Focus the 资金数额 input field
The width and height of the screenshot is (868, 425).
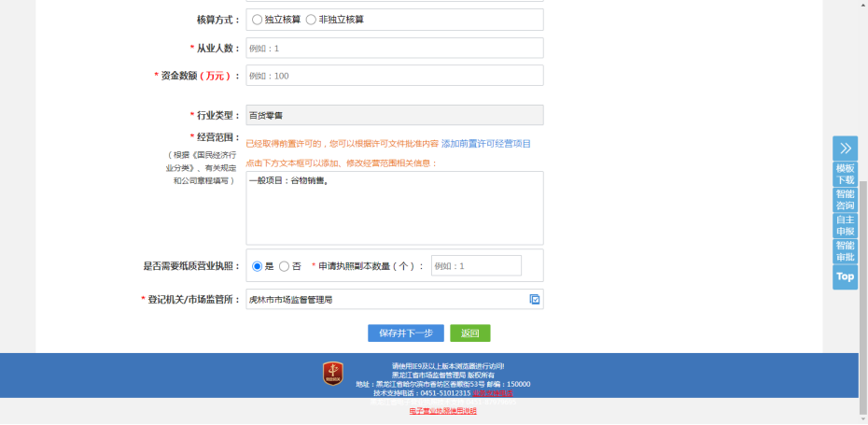click(x=395, y=76)
